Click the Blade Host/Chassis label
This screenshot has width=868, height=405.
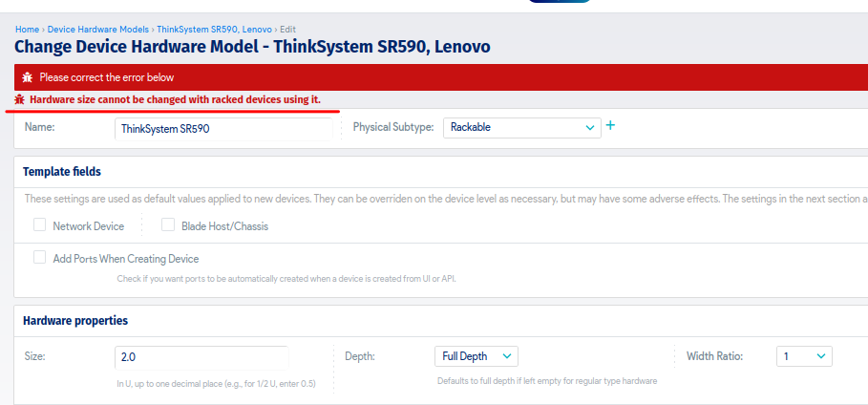224,226
